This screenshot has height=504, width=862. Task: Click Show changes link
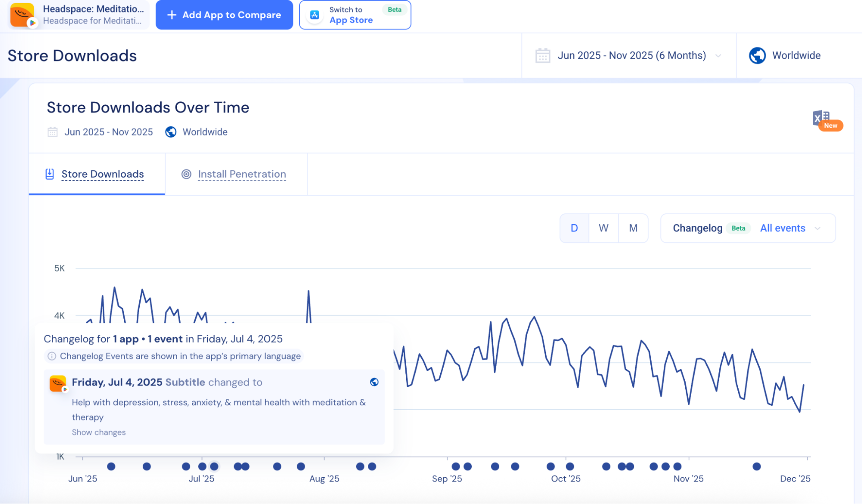click(x=99, y=432)
